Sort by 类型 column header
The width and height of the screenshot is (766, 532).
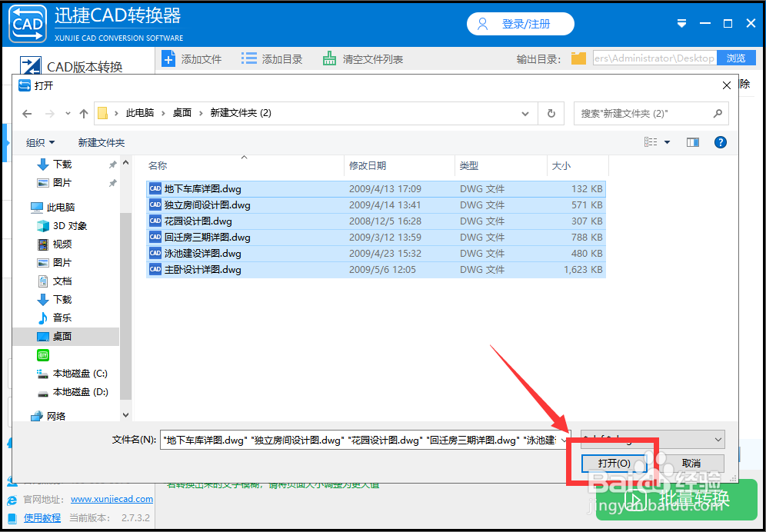click(501, 166)
